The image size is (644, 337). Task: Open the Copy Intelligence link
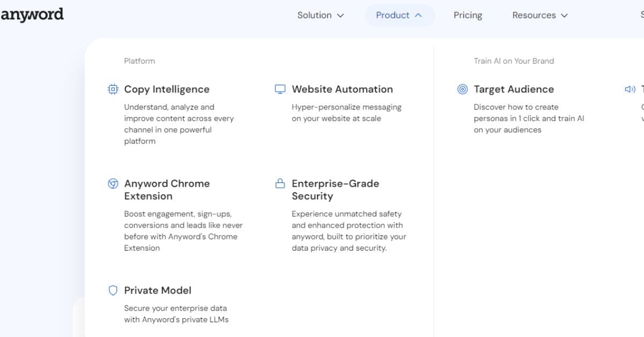tap(167, 89)
